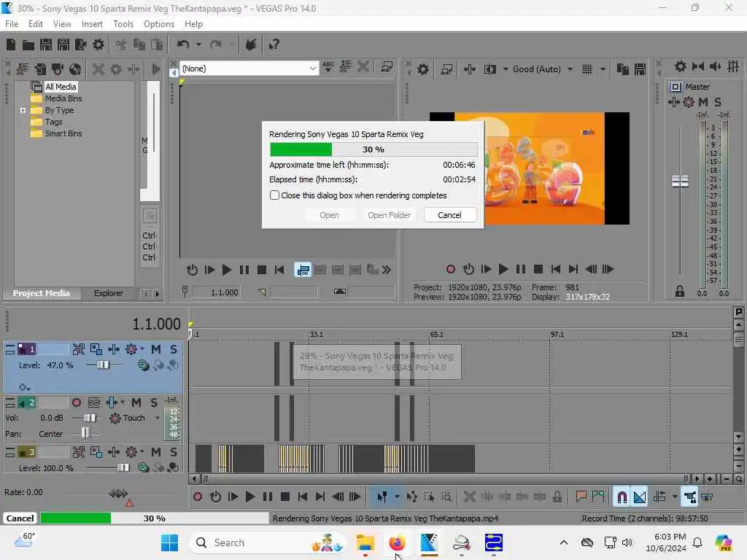747x560 pixels.
Task: Open the edit tool selector dropdown arrow
Action: click(x=397, y=497)
